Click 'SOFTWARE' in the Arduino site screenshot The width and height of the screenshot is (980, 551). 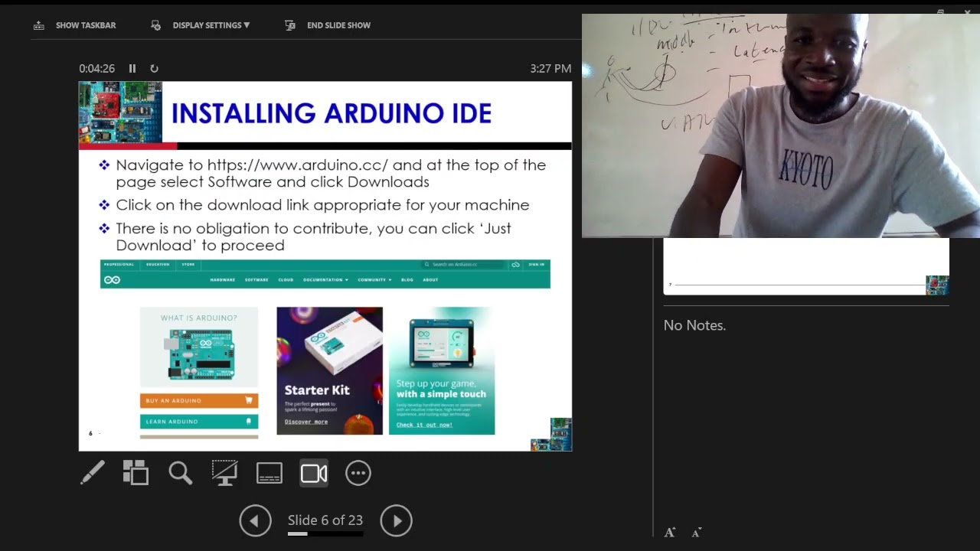coord(256,280)
